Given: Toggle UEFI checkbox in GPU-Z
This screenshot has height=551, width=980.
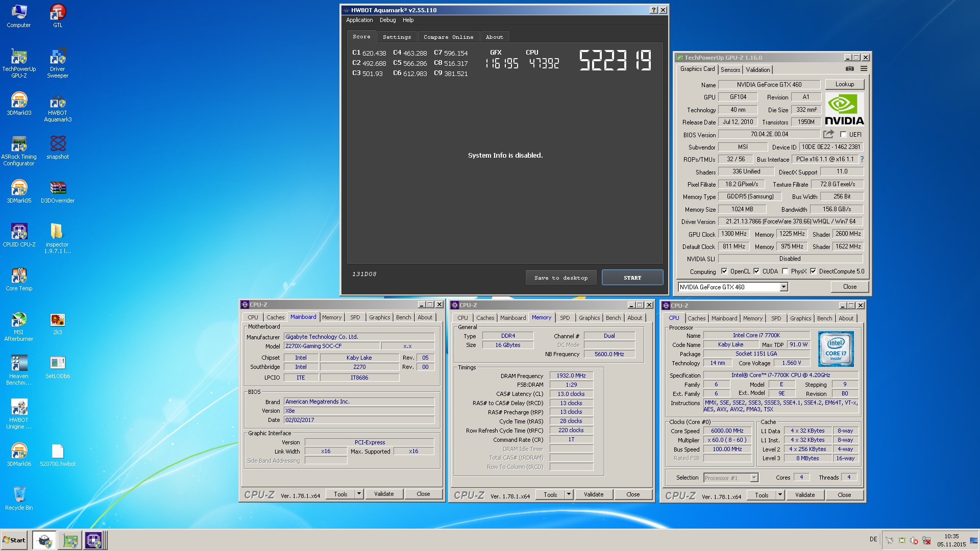Looking at the screenshot, I should 843,135.
